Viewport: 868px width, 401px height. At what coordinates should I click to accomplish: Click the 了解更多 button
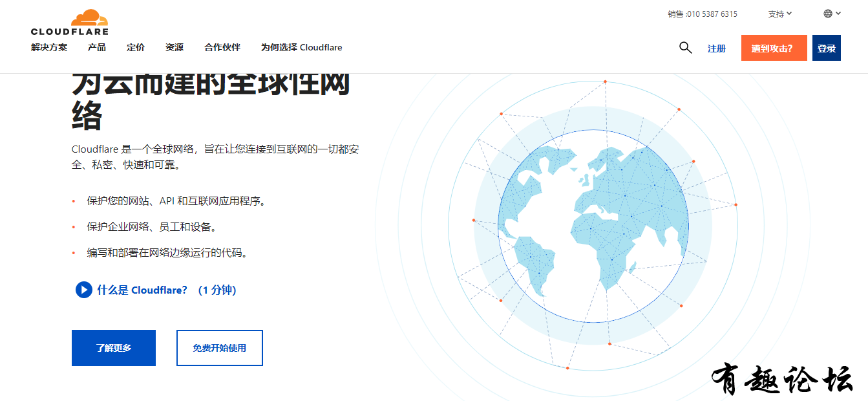pyautogui.click(x=114, y=348)
